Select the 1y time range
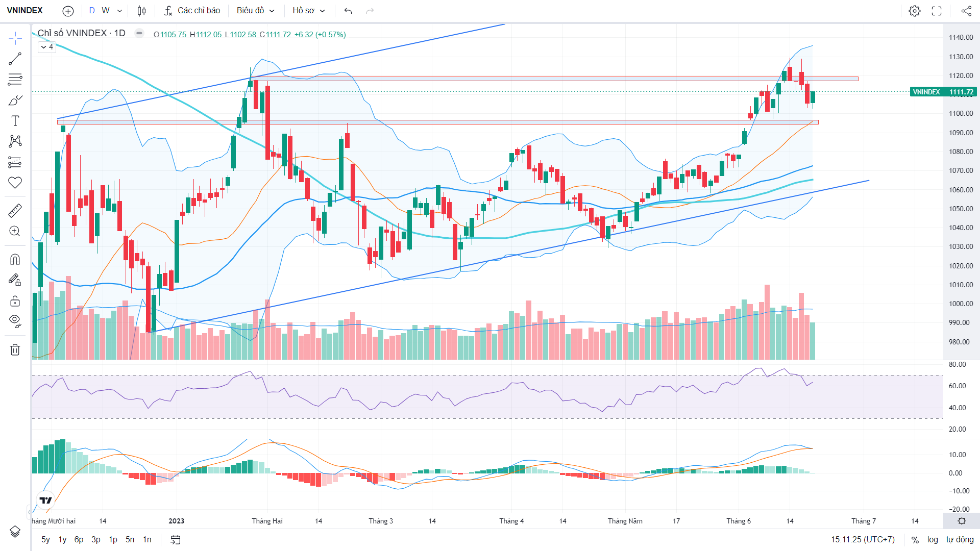980x551 pixels. click(x=62, y=540)
